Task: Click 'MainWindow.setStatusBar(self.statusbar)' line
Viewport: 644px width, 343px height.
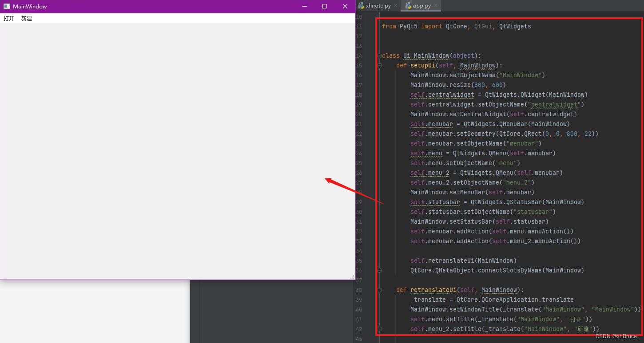Action: pyautogui.click(x=480, y=221)
